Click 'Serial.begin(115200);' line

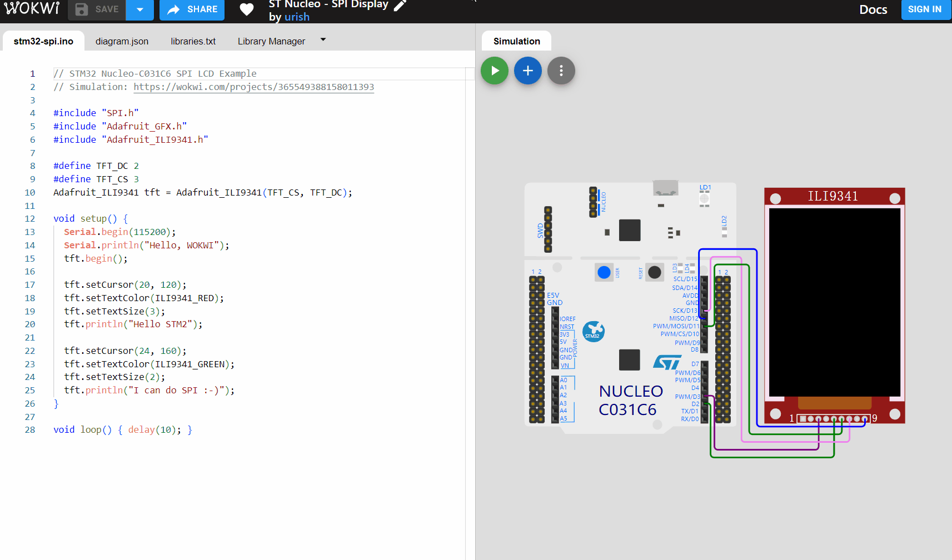(x=120, y=232)
